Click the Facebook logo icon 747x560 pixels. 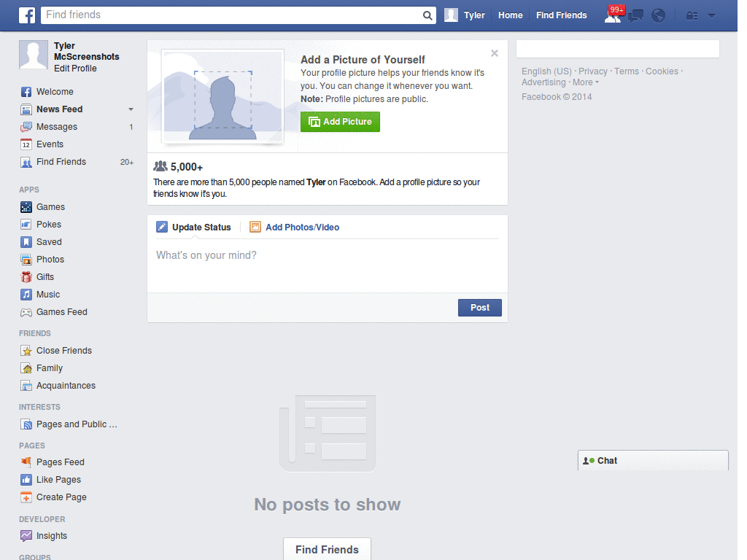coord(27,15)
